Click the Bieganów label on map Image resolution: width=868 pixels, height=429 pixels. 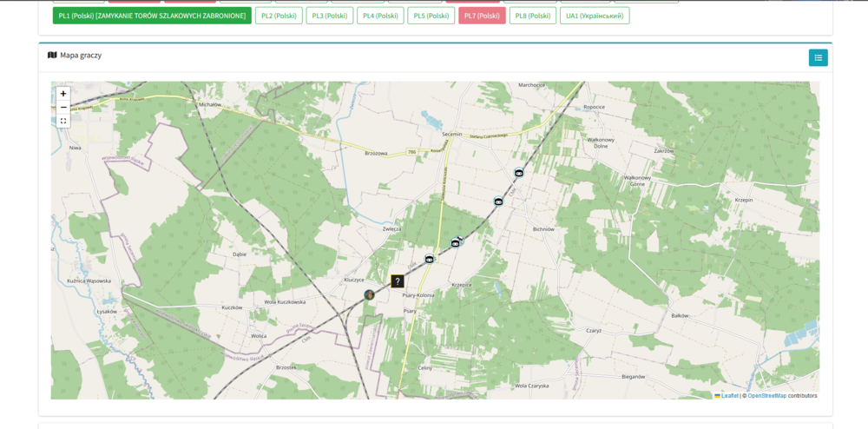tap(634, 377)
